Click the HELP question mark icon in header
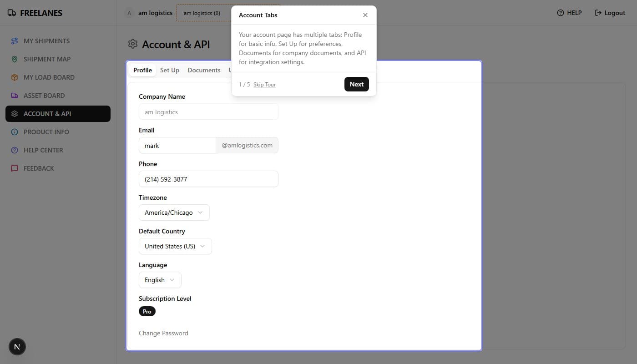 (561, 13)
